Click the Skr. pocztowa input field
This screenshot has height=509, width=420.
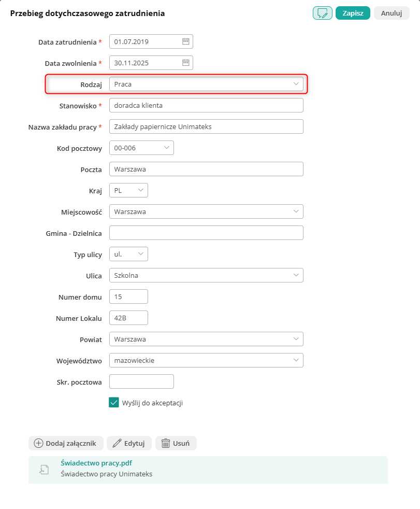141,381
